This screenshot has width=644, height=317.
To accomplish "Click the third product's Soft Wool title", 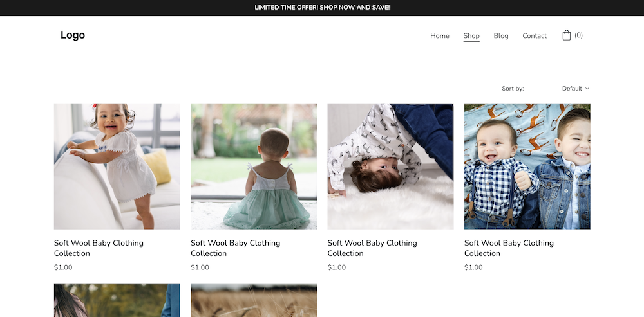I will tap(372, 248).
